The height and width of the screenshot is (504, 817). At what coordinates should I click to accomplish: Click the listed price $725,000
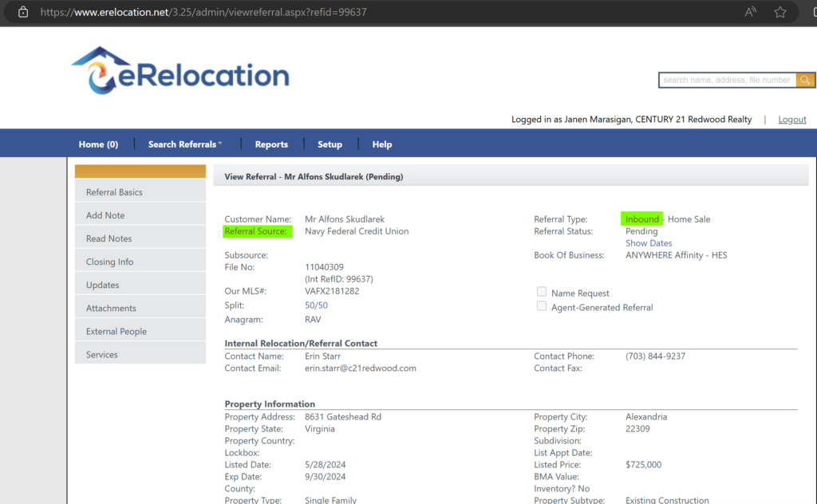tap(644, 464)
